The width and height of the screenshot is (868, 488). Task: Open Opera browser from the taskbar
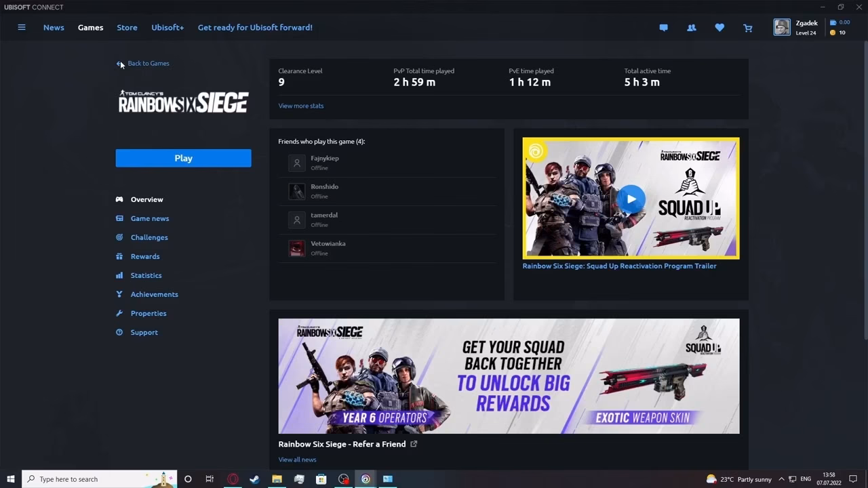click(x=233, y=479)
